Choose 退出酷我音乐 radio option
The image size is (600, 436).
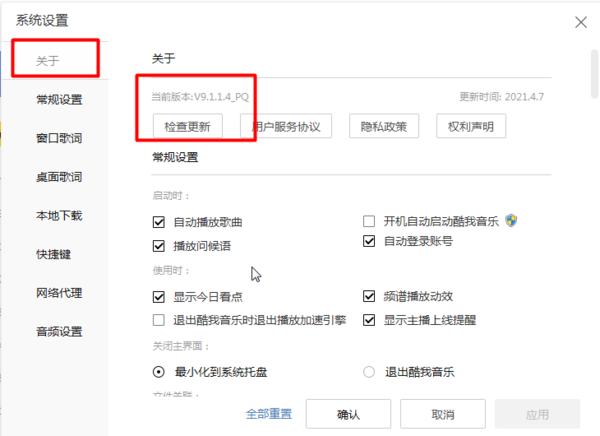[369, 372]
